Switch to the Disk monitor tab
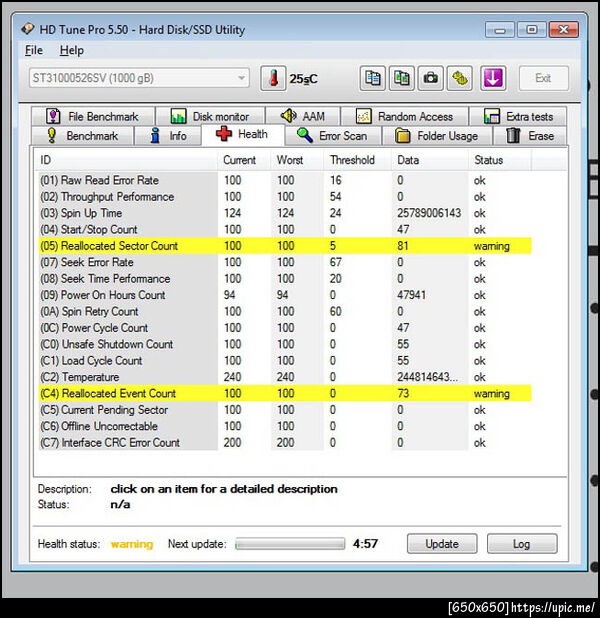600x618 pixels. tap(210, 116)
